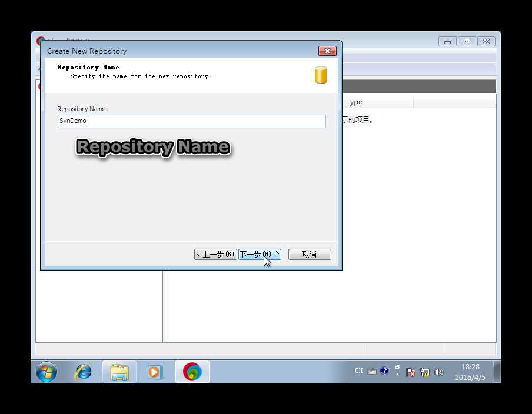Viewport: 532px width, 414px height.
Task: Click the VisualSVN Server taskbar icon
Action: (192, 372)
